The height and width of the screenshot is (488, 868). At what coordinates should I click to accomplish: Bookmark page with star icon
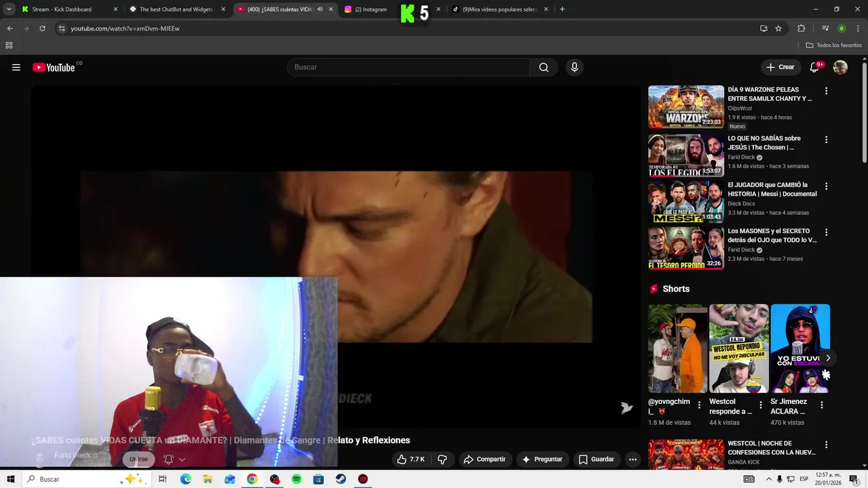pyautogui.click(x=778, y=28)
